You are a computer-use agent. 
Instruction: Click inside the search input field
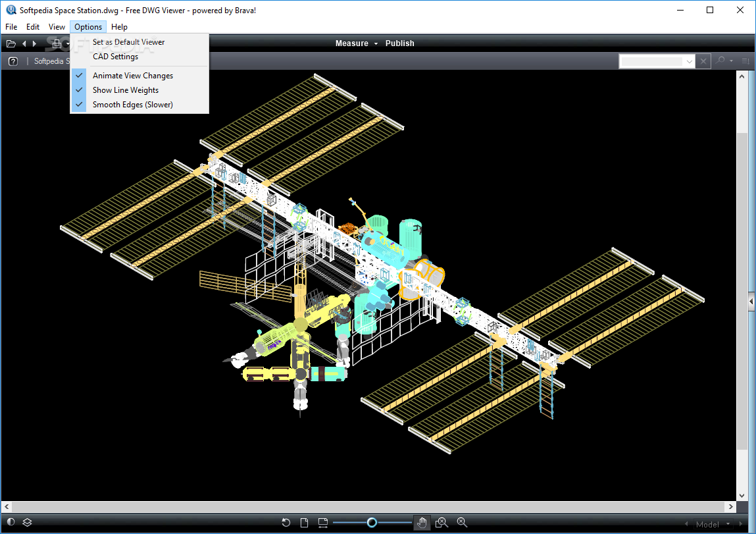(652, 61)
